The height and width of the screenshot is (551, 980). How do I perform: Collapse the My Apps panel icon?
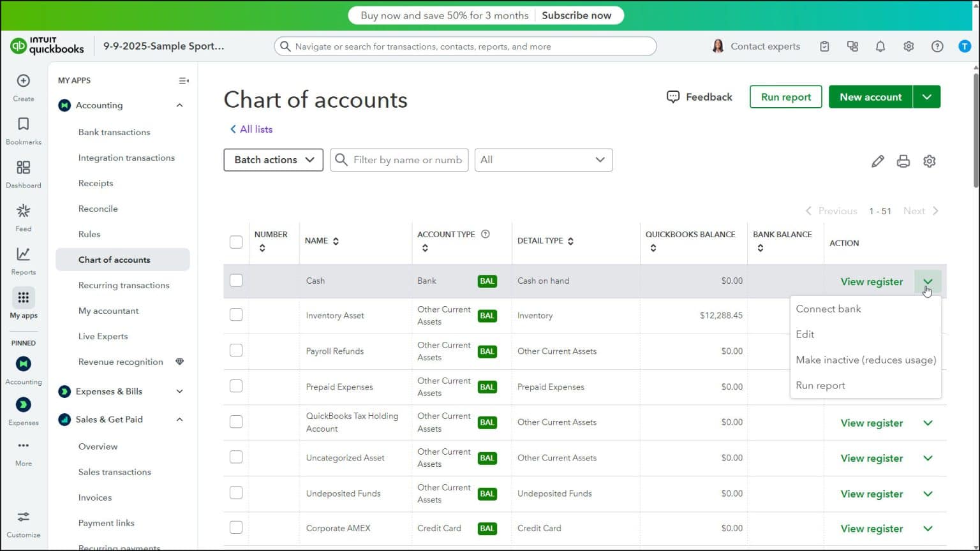click(184, 80)
